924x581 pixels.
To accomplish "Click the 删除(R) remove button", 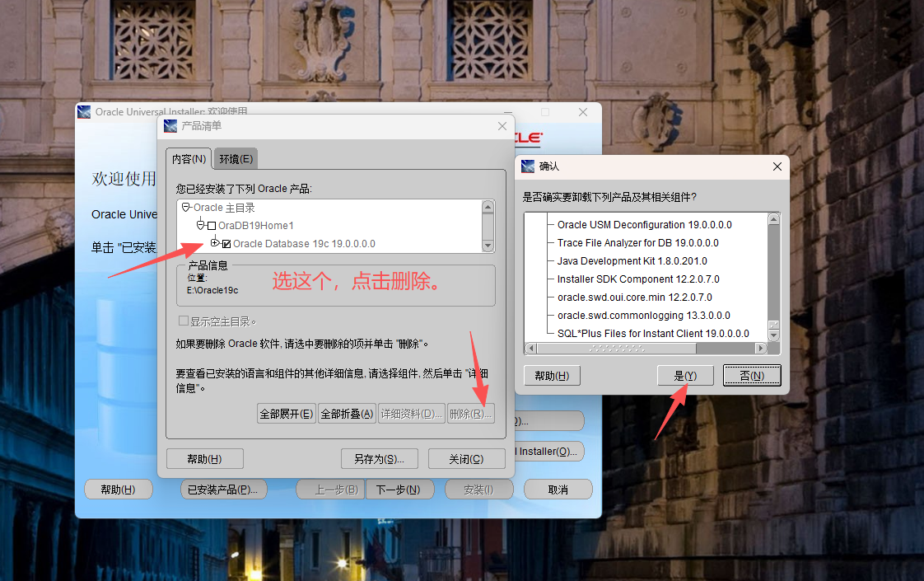I will point(470,414).
